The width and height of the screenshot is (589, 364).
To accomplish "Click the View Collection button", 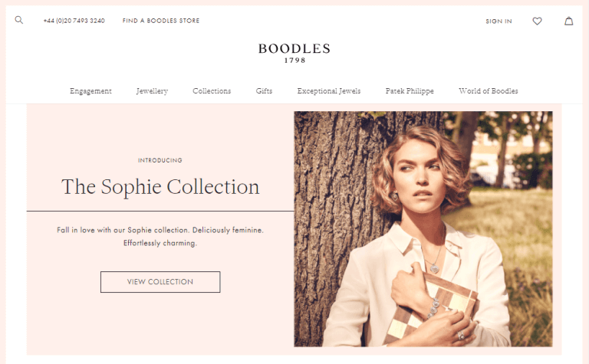I will 160,282.
